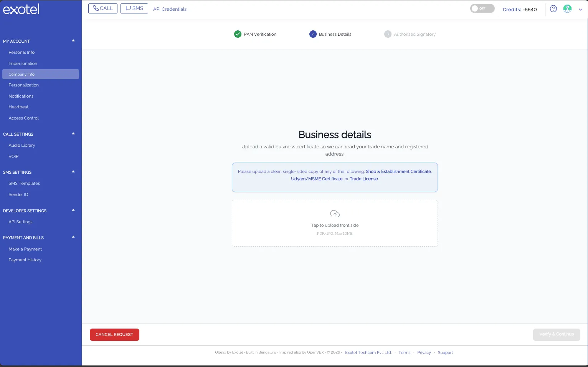The image size is (588, 367).
Task: Open the account dropdown chevron
Action: click(x=580, y=10)
